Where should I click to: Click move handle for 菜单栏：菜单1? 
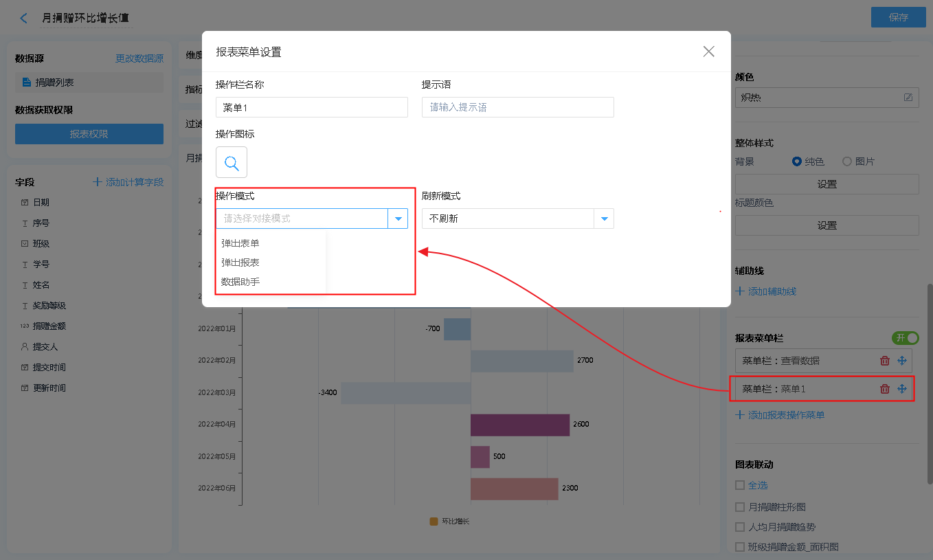tap(902, 389)
